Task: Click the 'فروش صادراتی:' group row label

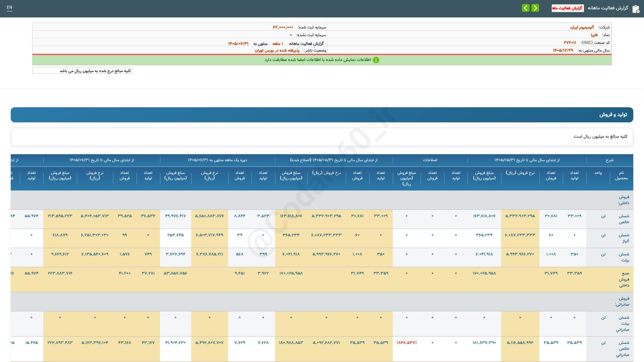Action: [622, 301]
